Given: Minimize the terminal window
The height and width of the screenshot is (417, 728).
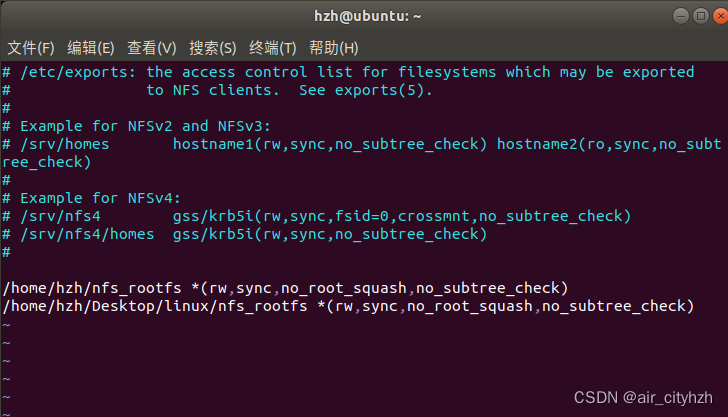Looking at the screenshot, I should point(681,16).
